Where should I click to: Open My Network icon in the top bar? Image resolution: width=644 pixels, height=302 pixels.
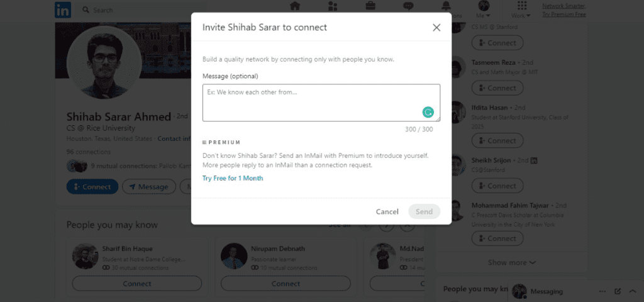[x=333, y=6]
